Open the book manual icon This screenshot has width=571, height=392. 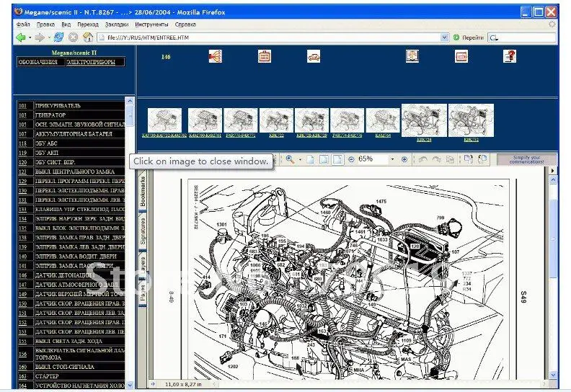click(x=412, y=56)
